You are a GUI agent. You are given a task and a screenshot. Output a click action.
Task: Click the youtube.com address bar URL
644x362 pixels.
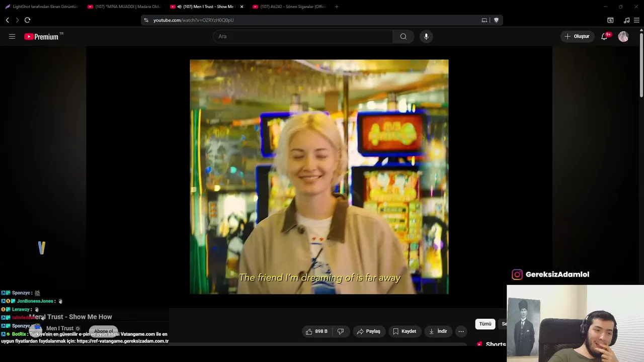pyautogui.click(x=194, y=20)
